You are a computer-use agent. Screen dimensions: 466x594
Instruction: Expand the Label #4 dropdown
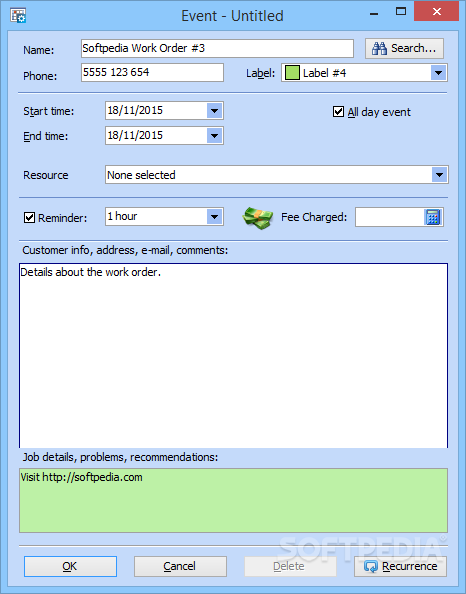point(439,73)
